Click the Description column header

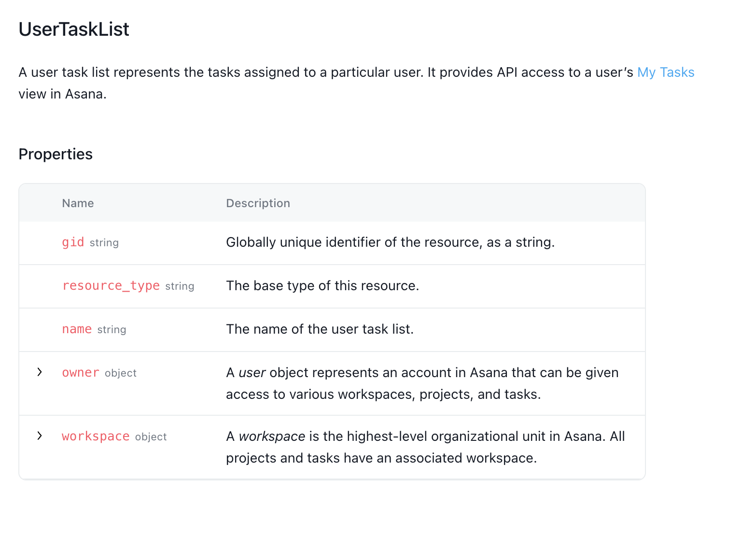(258, 203)
